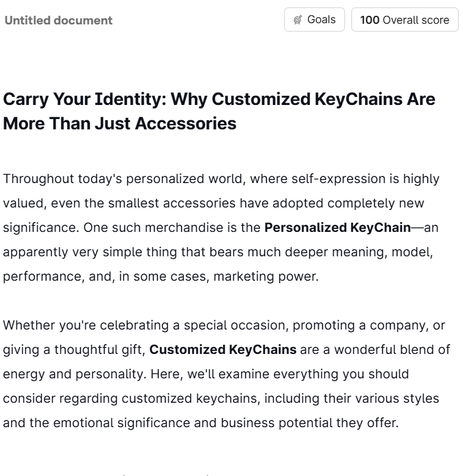
Task: Click the bold text 'Personalized KeyChain'
Action: 338,228
